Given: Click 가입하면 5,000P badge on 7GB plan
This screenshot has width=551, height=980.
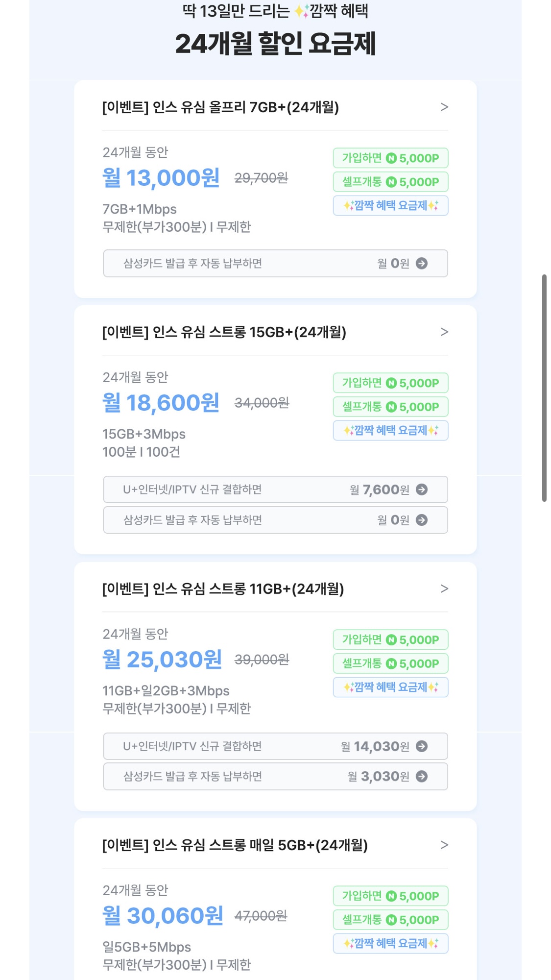Looking at the screenshot, I should [x=390, y=158].
